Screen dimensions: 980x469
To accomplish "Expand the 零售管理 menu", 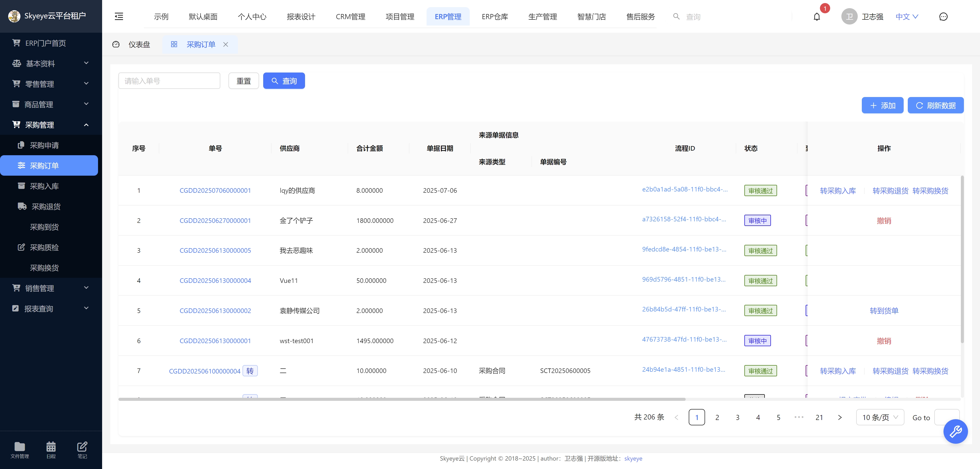I will tap(51, 84).
